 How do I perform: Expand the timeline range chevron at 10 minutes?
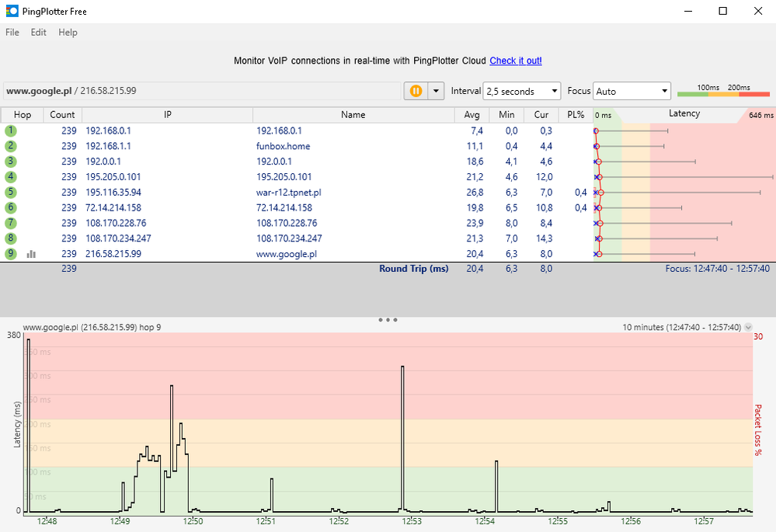[x=748, y=328]
